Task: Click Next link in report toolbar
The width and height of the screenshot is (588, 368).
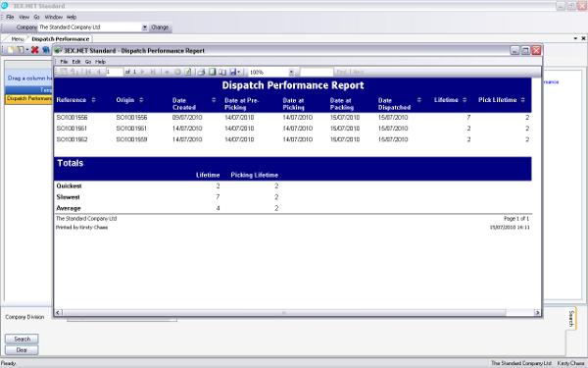Action: pyautogui.click(x=358, y=72)
